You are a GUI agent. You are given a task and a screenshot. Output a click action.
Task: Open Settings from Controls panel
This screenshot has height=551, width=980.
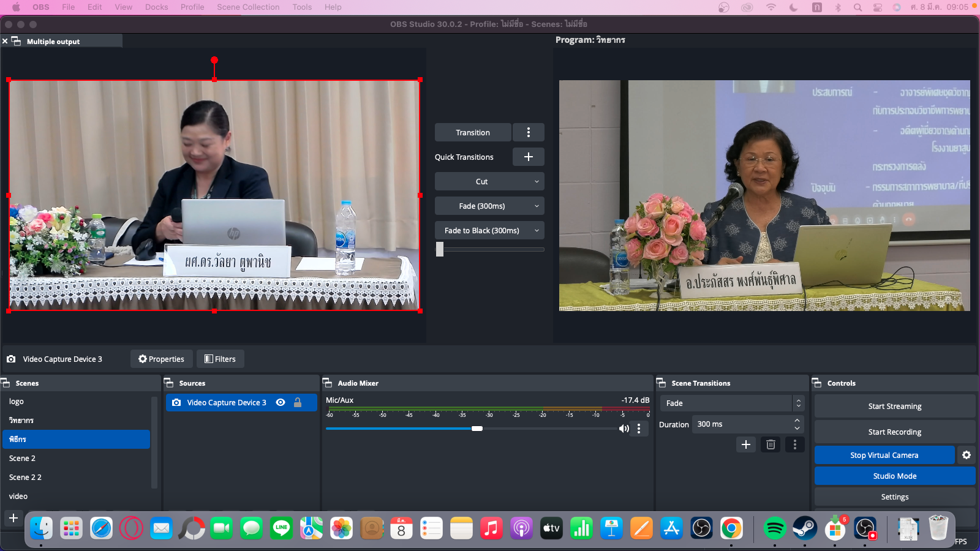895,497
